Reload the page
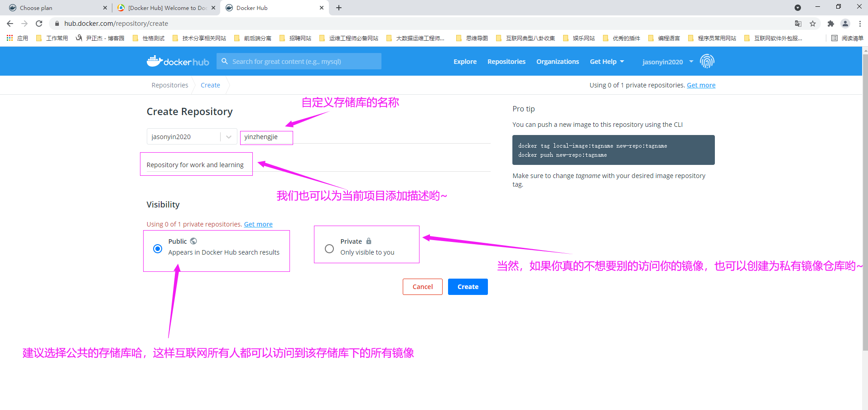Screen dimensions: 868x410 pos(39,24)
